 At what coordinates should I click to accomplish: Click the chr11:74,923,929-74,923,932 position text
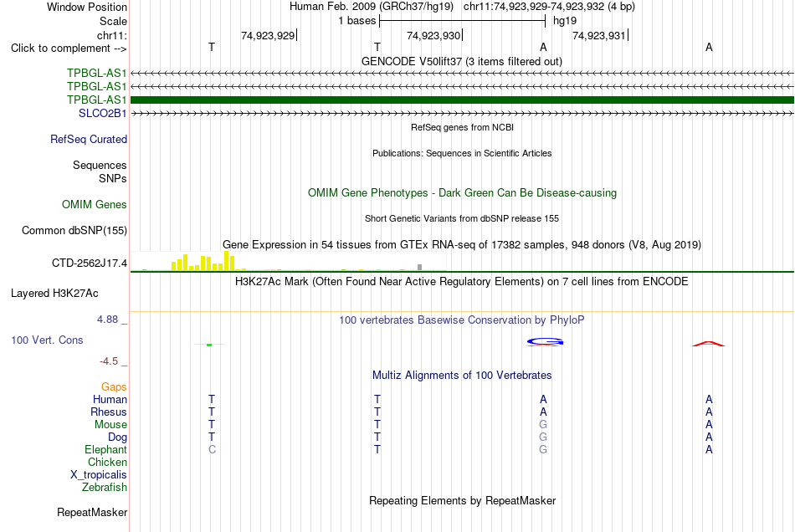tap(549, 7)
